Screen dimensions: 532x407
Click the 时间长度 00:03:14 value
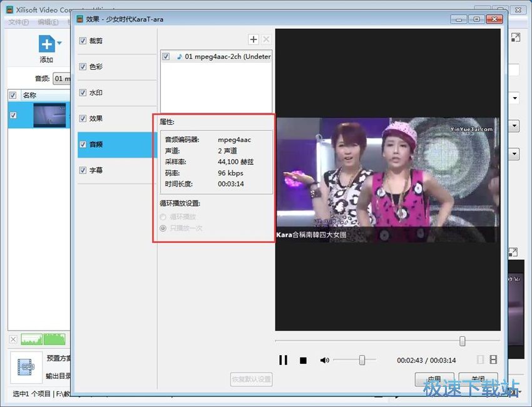pyautogui.click(x=231, y=183)
